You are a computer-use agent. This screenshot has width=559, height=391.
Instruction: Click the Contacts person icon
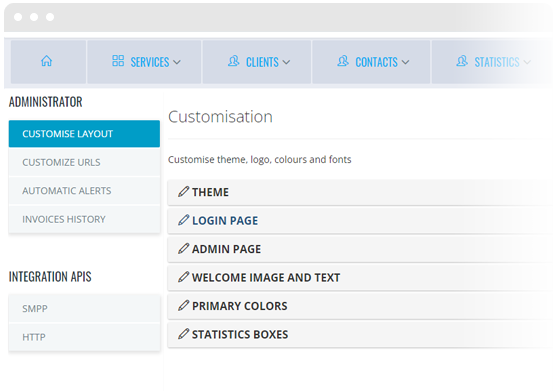343,61
